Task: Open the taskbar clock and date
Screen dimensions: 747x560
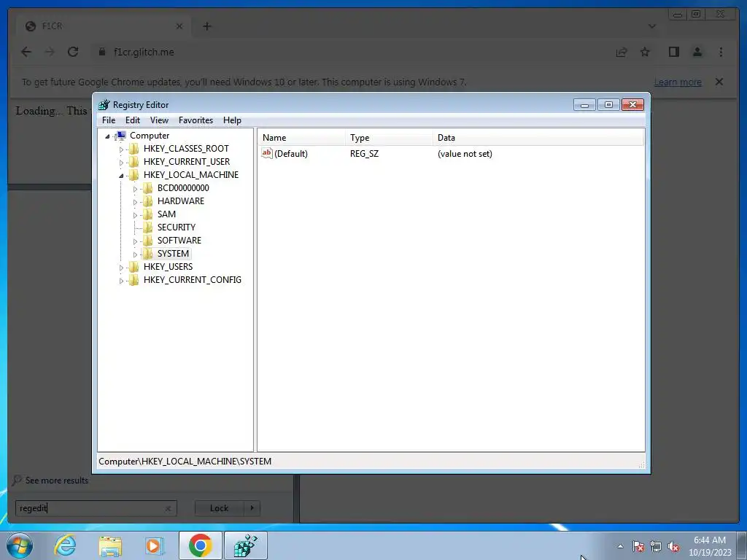Action: (710, 546)
